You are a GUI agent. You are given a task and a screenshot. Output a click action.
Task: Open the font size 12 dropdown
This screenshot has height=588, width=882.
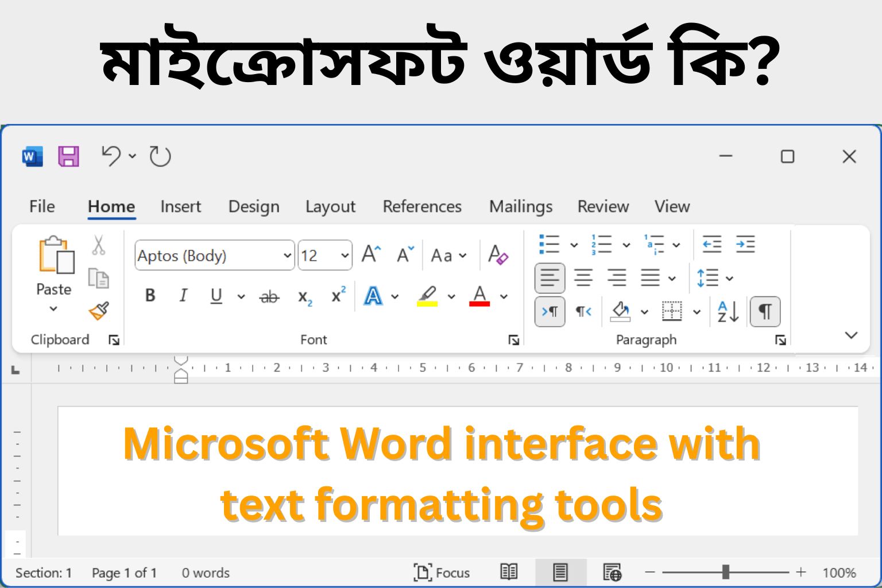[x=345, y=256]
